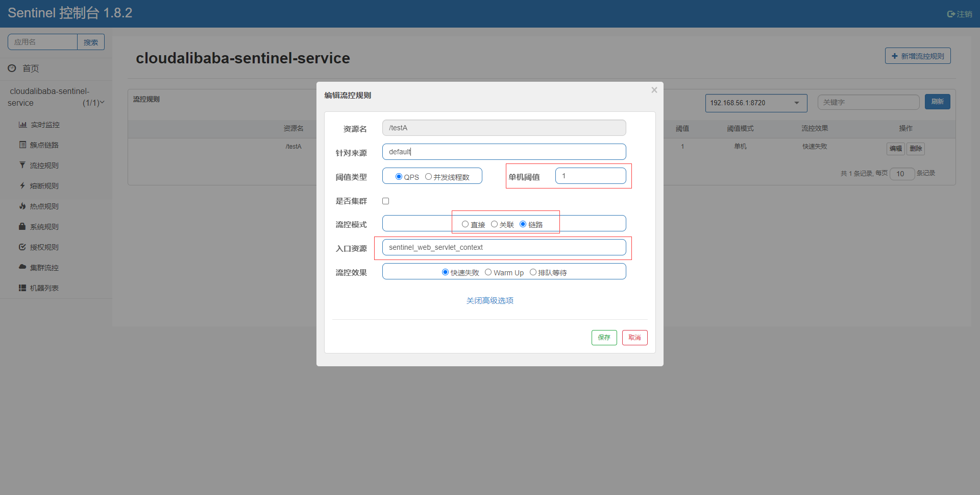This screenshot has height=495, width=980.
Task: Select the QPS threshold type radio
Action: [x=399, y=177]
